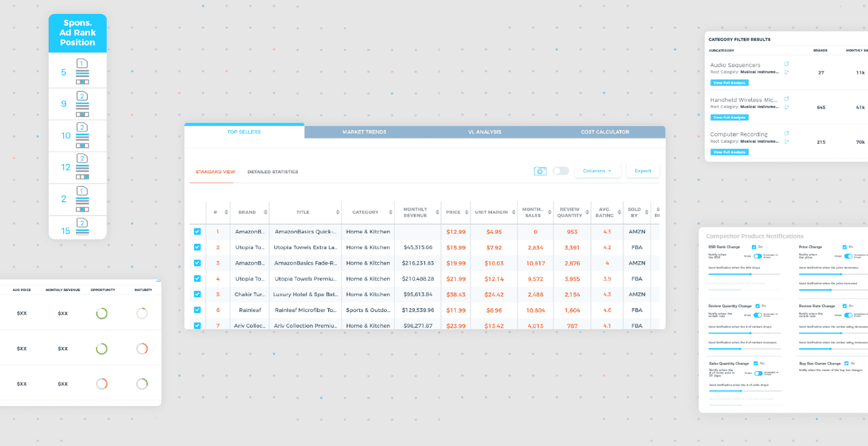Open the external link icon for Computer Recording
This screenshot has height=446, width=868.
pyautogui.click(x=787, y=133)
